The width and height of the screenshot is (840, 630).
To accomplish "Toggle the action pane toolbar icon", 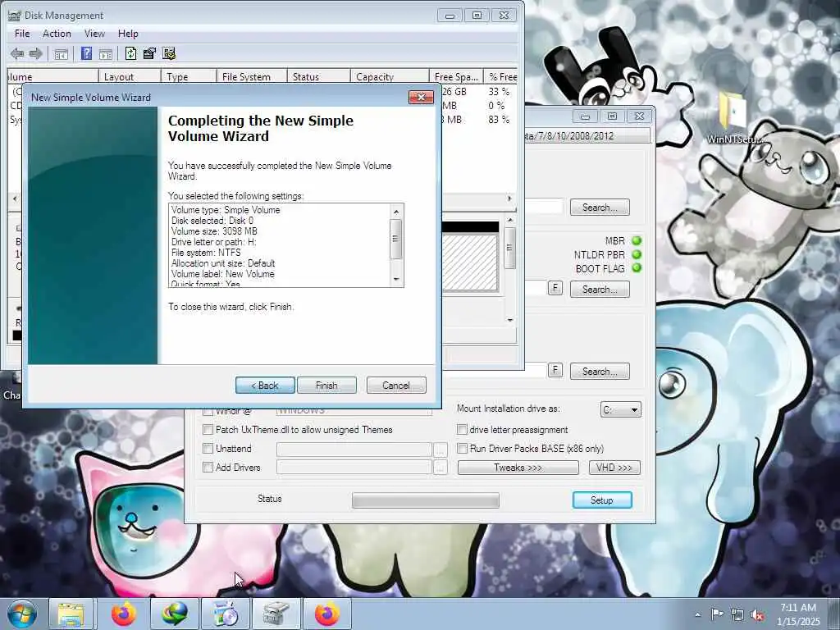I will 106,53.
